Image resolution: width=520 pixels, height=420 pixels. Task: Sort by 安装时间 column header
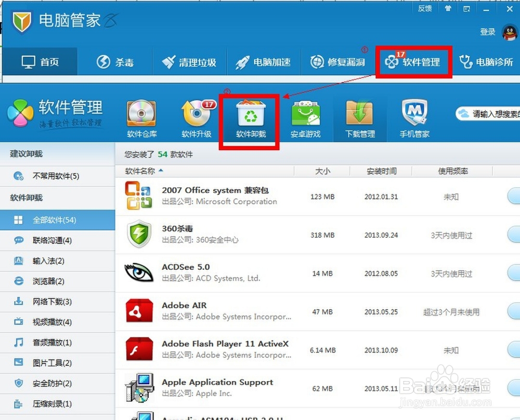(381, 171)
